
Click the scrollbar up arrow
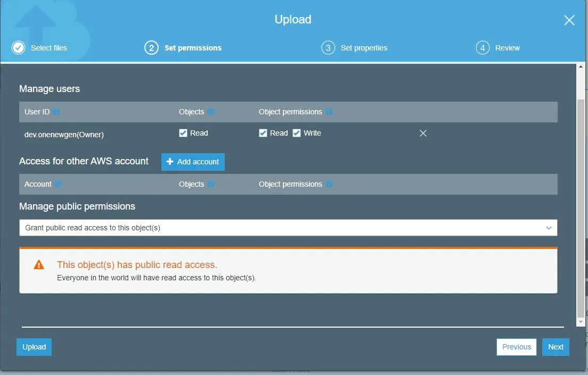point(581,66)
